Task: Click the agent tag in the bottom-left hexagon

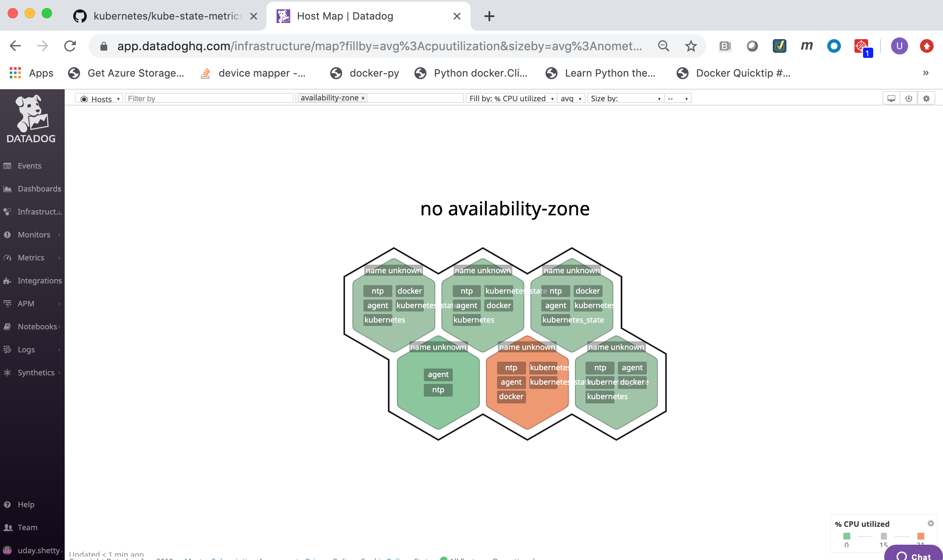Action: click(x=438, y=374)
